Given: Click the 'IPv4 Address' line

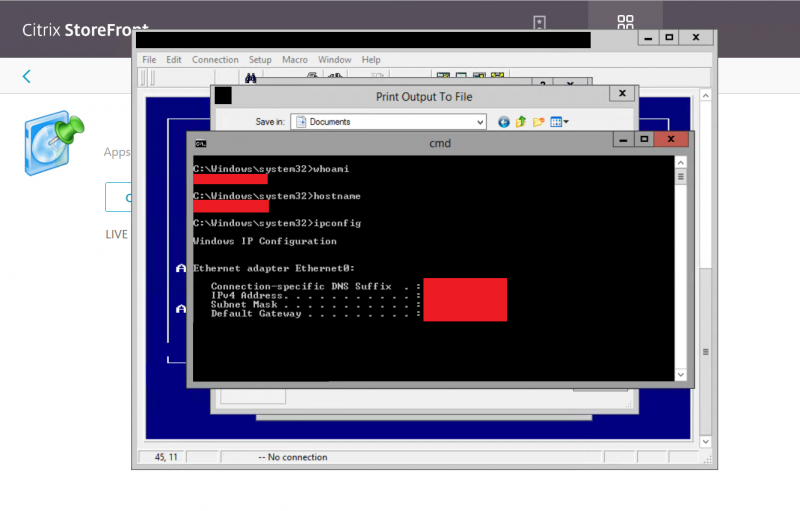Looking at the screenshot, I should [x=316, y=295].
